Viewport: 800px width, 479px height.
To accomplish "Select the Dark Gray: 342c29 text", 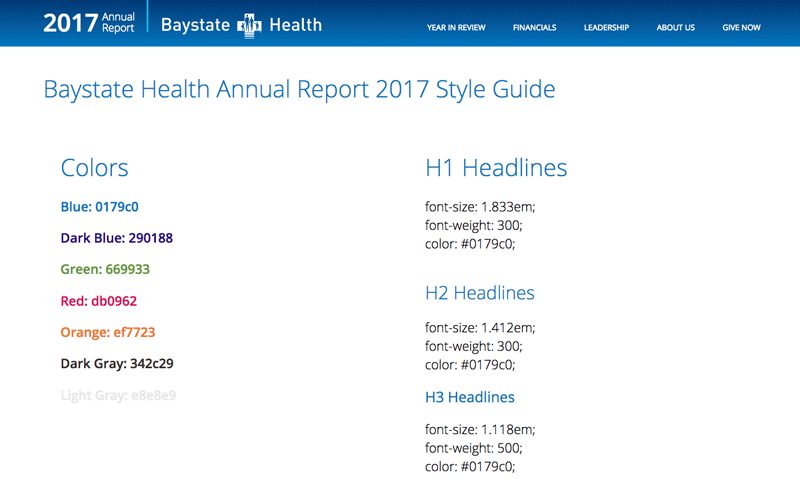I will (117, 363).
